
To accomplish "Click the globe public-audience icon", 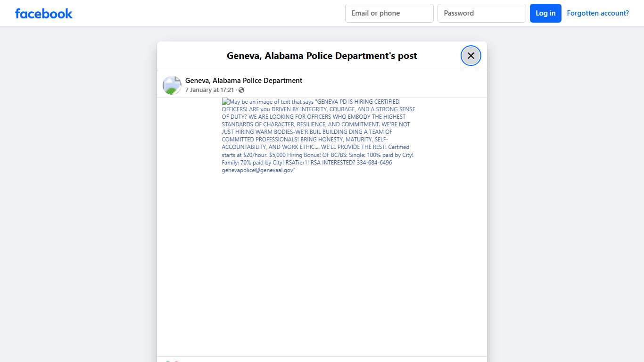I will (241, 90).
